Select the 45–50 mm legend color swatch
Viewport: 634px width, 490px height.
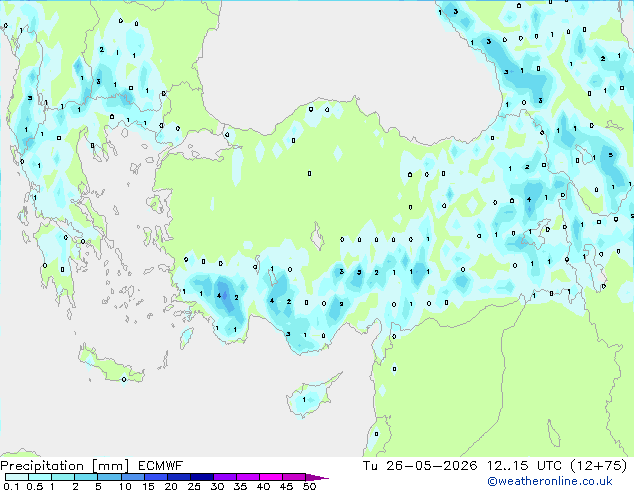point(294,477)
